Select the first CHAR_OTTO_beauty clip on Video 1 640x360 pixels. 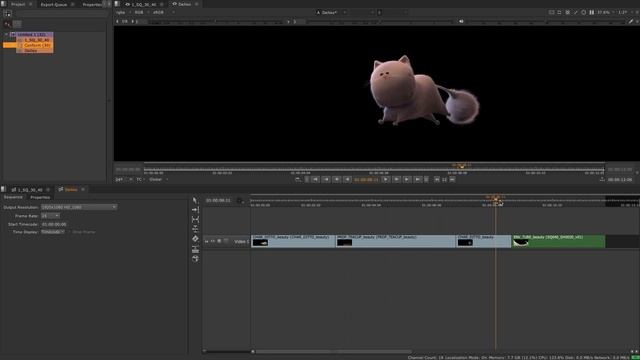pyautogui.click(x=293, y=241)
